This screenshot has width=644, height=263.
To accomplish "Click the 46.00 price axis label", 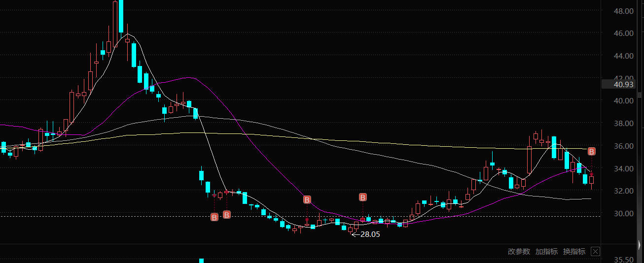I will coord(624,33).
